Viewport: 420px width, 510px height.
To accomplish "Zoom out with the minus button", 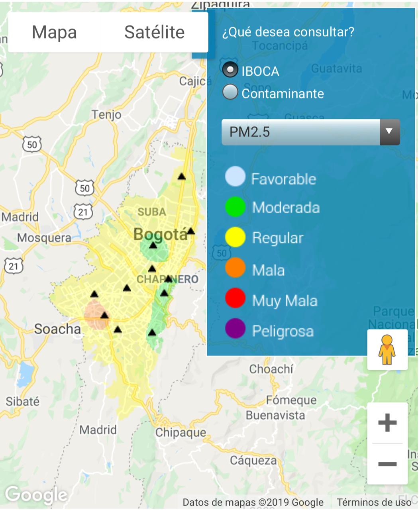I will [x=387, y=464].
